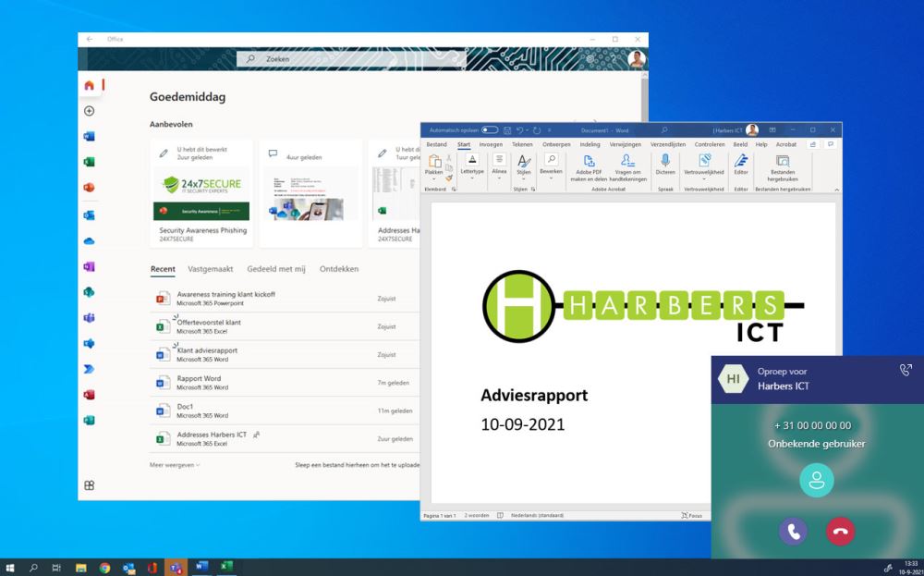The height and width of the screenshot is (576, 924).
Task: Select the Gedeeld met mij tab
Action: pyautogui.click(x=275, y=269)
